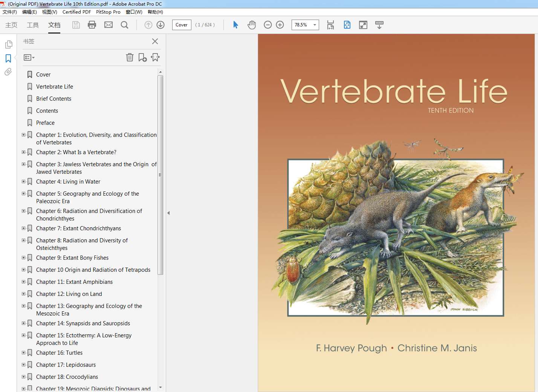Open the bookmark options menu

(29, 57)
